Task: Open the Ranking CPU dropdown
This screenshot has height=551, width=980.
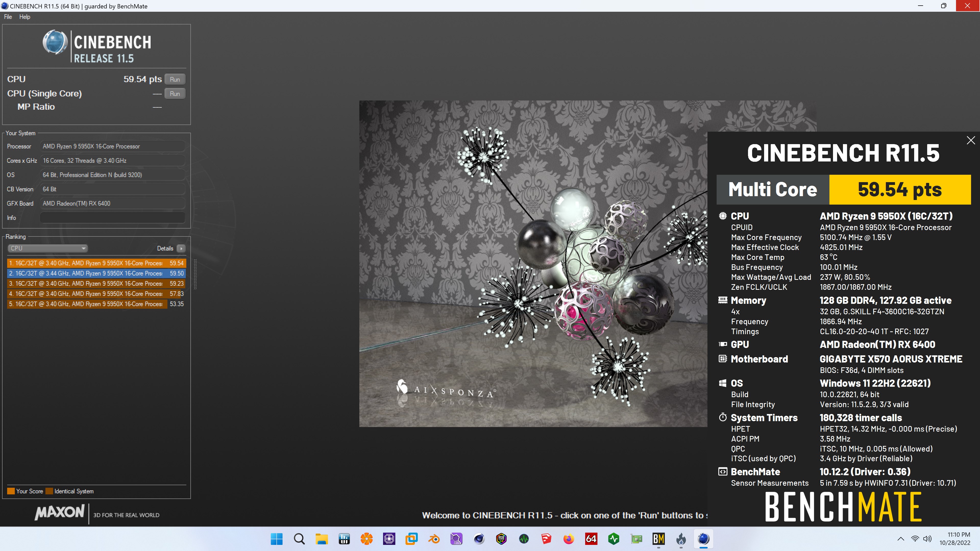Action: point(47,248)
